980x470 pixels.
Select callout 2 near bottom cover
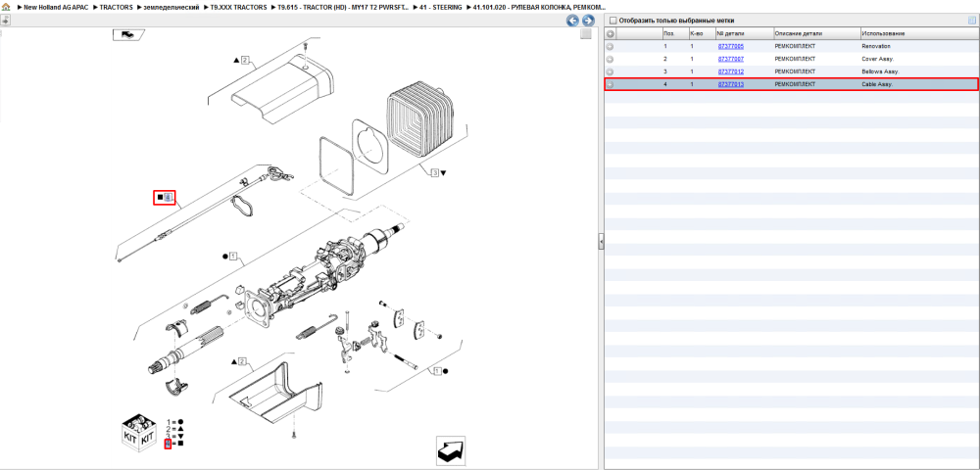[242, 360]
